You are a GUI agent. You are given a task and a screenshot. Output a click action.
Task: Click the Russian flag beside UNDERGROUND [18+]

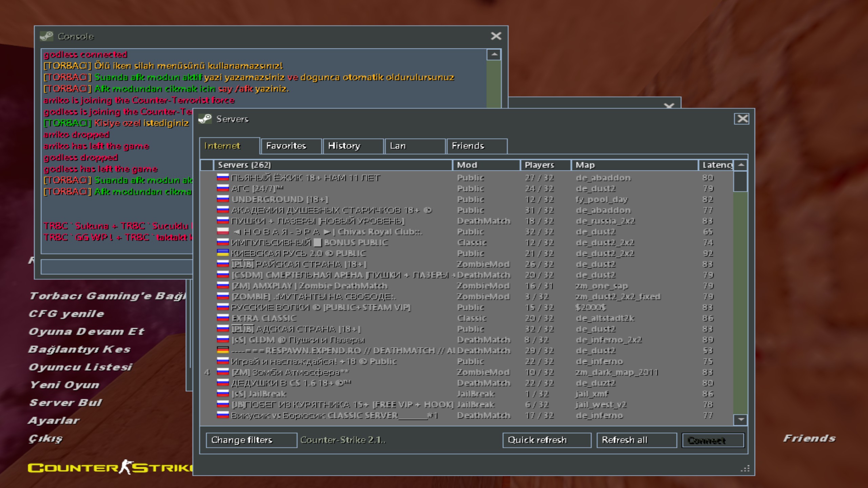click(223, 199)
